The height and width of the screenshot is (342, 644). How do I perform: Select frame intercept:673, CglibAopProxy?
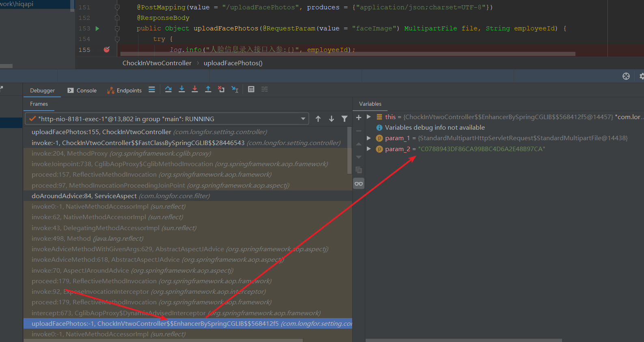(x=188, y=313)
